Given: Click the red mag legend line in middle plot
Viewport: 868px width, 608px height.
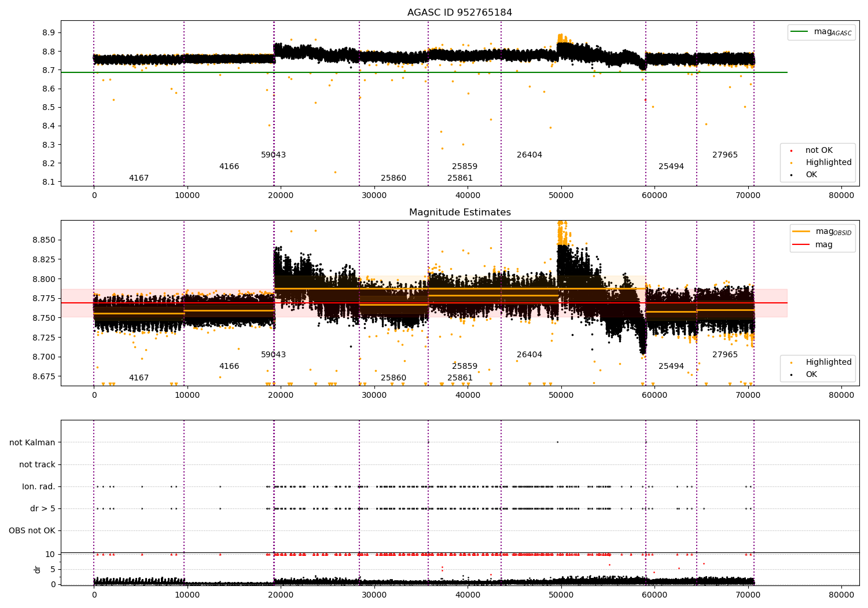Looking at the screenshot, I should point(801,245).
